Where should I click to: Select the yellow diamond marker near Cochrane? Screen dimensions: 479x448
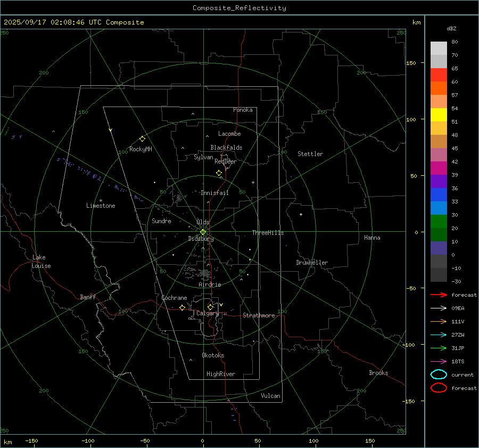pos(182,308)
